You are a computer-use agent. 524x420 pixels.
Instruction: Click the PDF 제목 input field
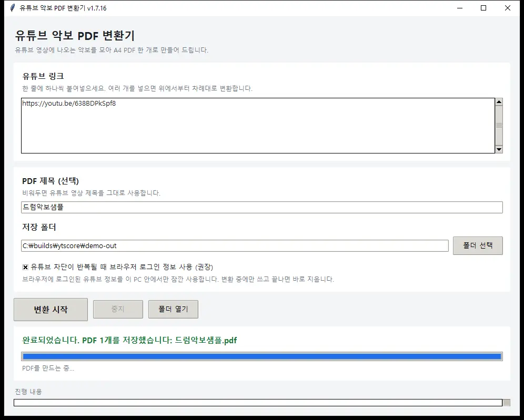pos(261,207)
